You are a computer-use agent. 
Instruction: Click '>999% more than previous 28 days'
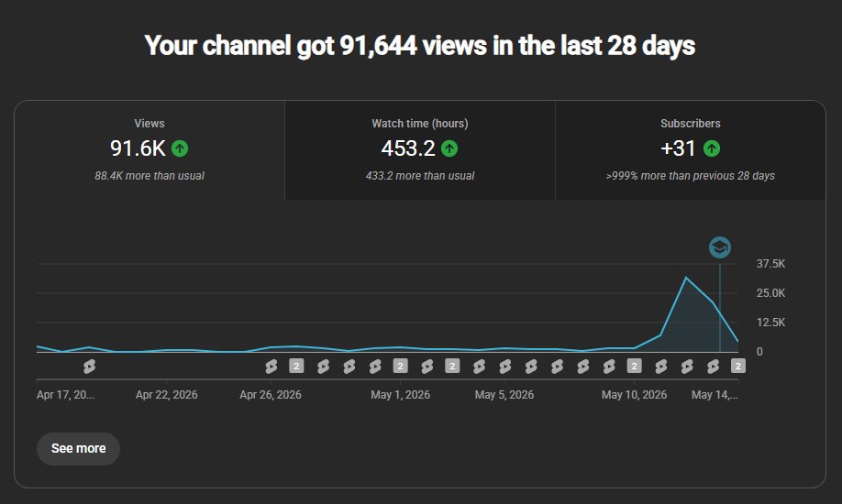point(691,176)
